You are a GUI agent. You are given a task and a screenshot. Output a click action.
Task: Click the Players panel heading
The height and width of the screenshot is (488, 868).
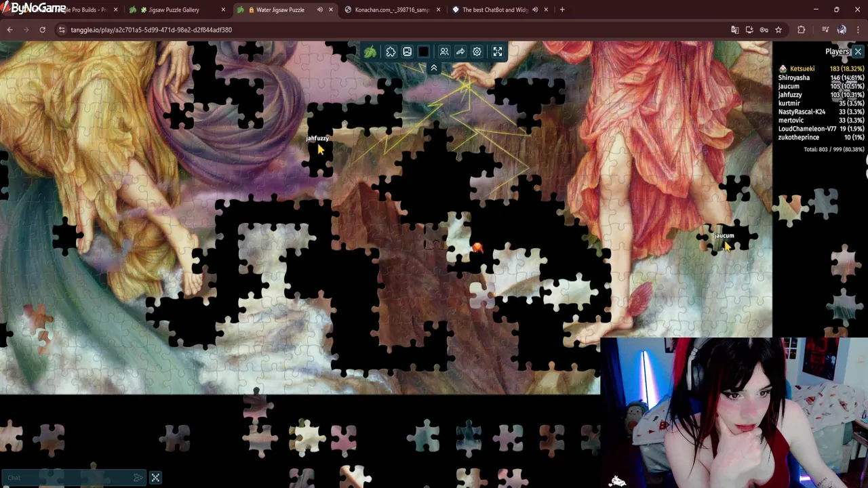tap(837, 52)
